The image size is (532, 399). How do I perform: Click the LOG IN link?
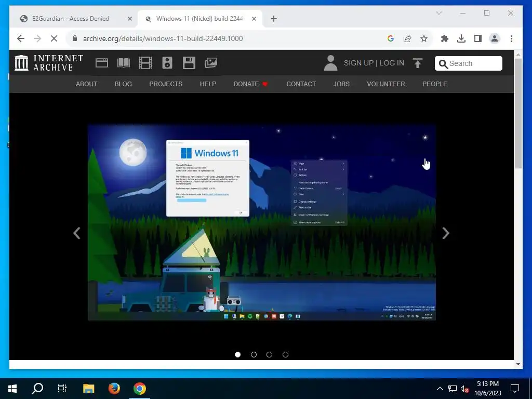(x=392, y=63)
